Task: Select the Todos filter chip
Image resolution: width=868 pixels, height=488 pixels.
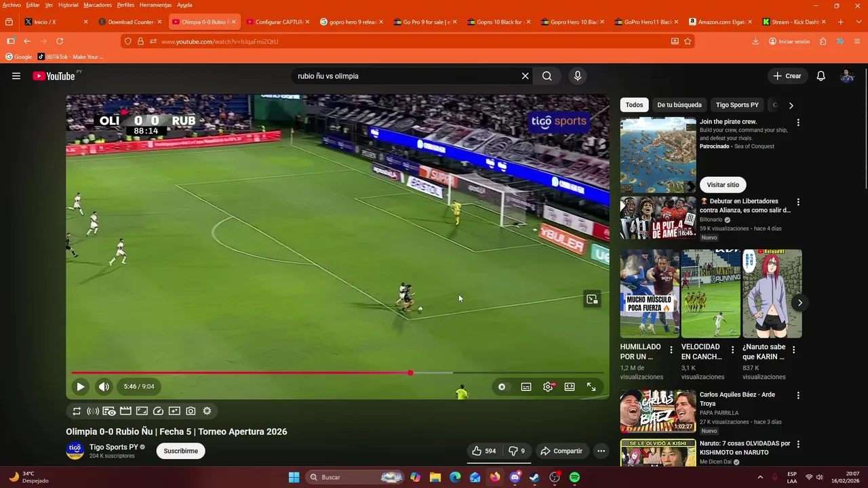Action: tap(634, 105)
